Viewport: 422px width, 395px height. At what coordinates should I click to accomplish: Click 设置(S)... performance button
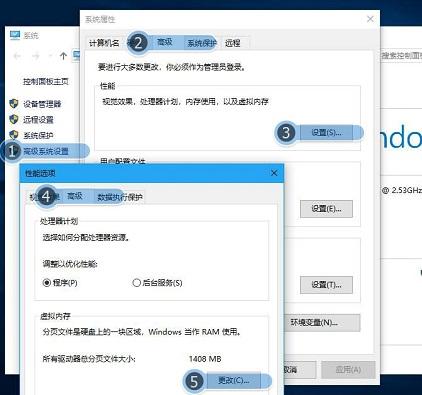326,133
